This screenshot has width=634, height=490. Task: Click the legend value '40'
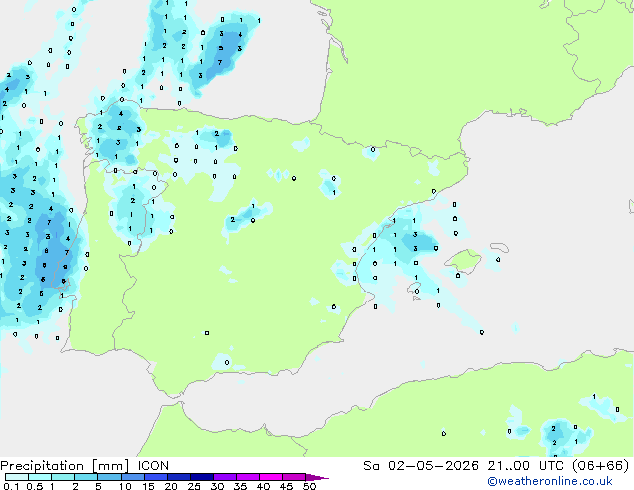pos(263,486)
